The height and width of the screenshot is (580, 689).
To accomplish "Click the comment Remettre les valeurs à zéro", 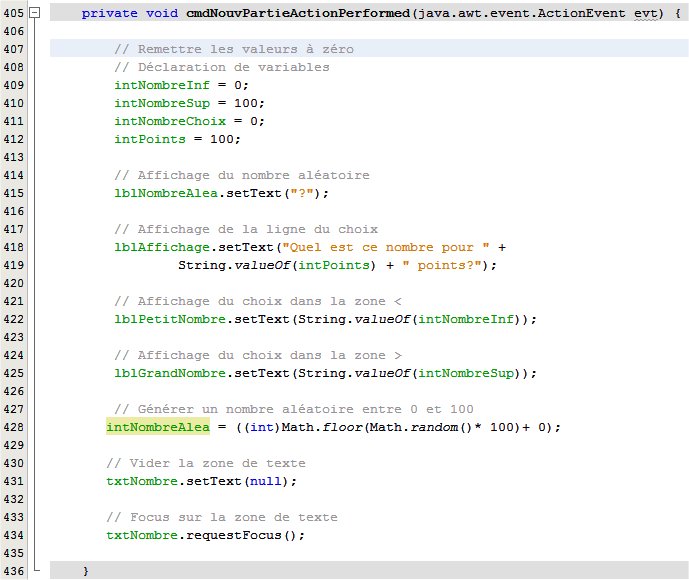I will tap(234, 49).
